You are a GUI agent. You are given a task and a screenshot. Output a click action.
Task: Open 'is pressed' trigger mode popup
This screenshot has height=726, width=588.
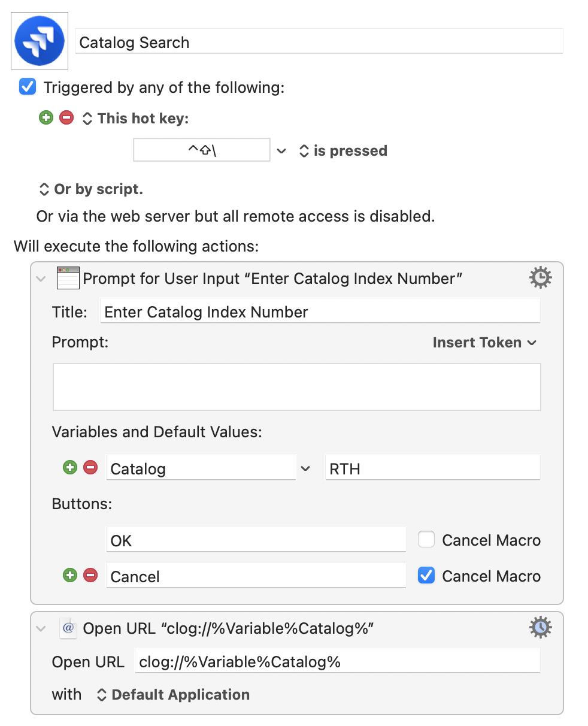pos(343,151)
